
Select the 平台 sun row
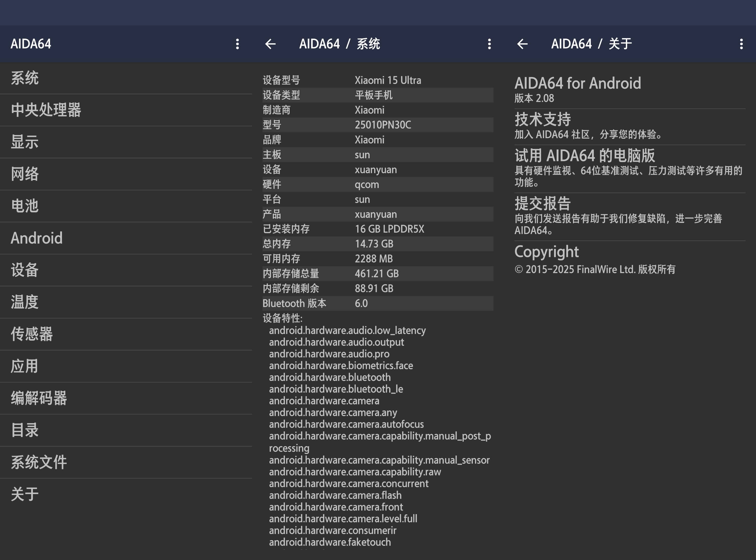click(x=378, y=199)
